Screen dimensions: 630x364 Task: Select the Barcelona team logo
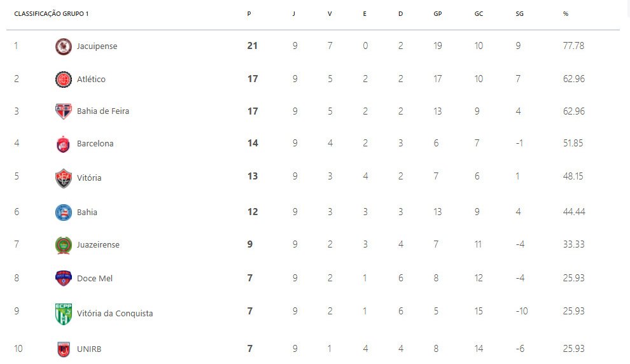pyautogui.click(x=64, y=144)
